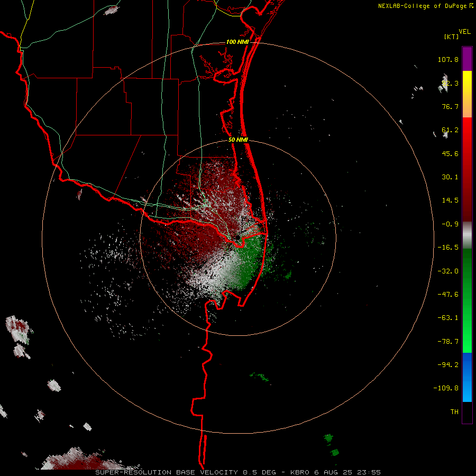This screenshot has height=476, width=476.
Task: Click the 14.5 velocity scale value
Action: tap(450, 200)
